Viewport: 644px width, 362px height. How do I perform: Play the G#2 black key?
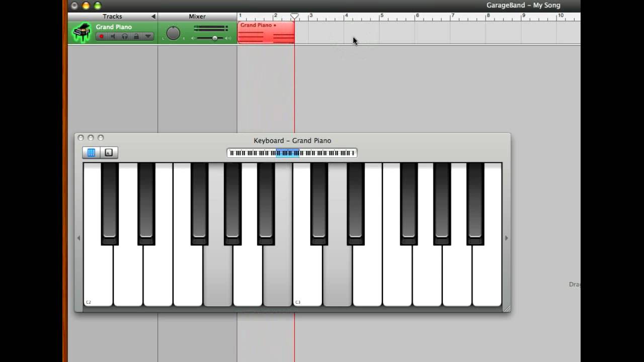(232, 204)
